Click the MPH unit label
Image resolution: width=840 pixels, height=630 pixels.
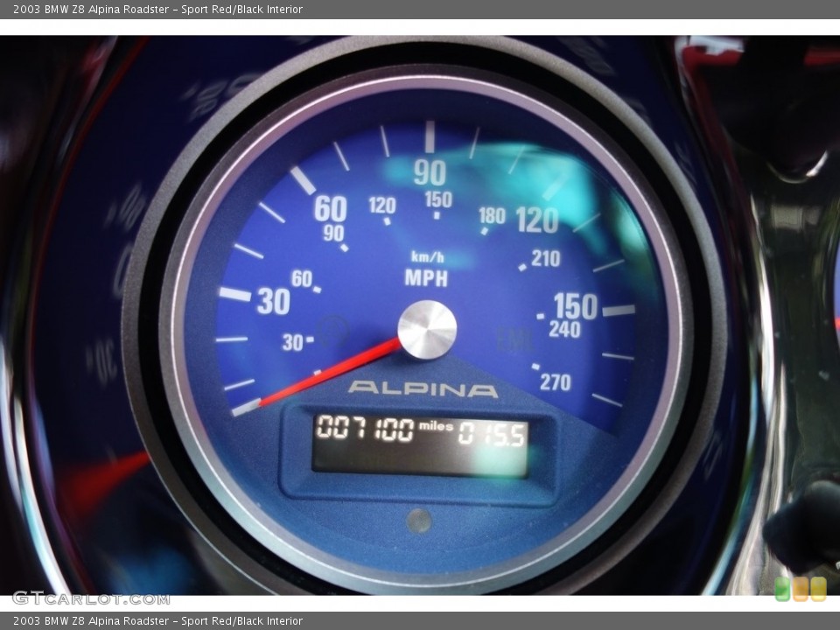426,278
